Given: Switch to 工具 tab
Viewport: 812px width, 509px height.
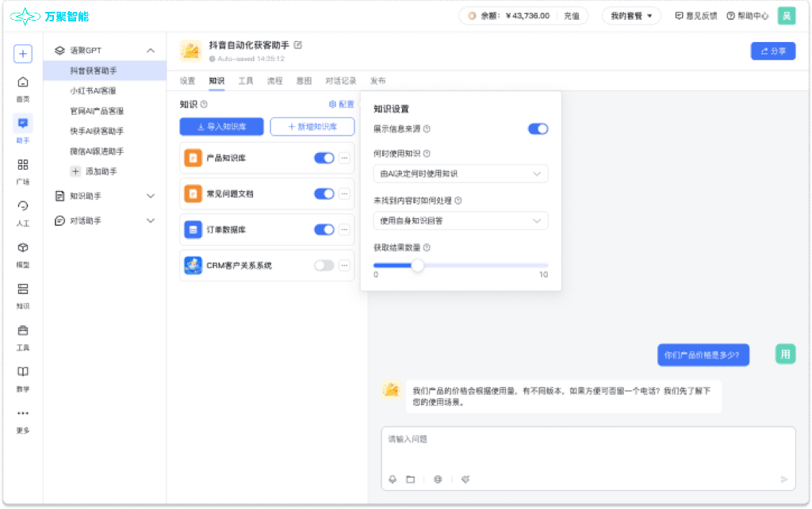Looking at the screenshot, I should (246, 81).
